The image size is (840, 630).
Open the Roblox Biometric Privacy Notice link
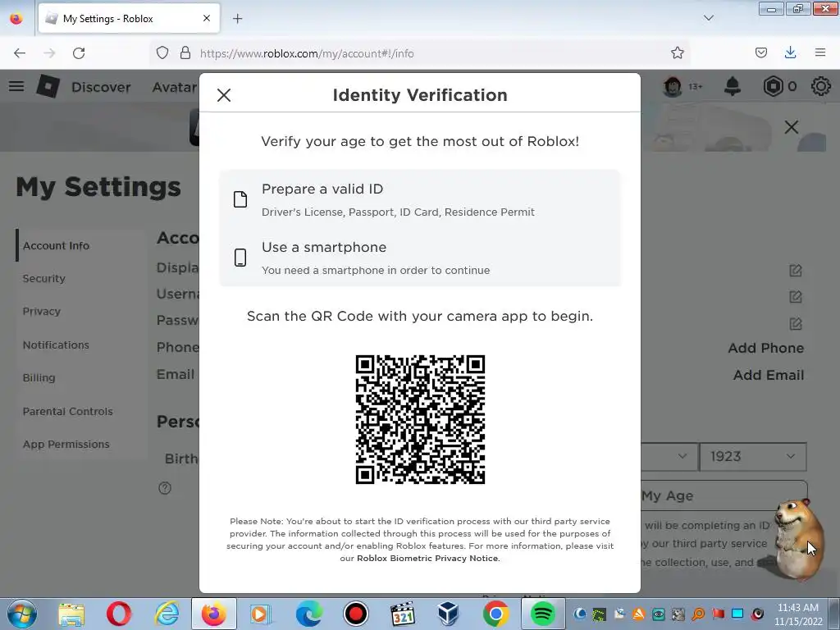click(x=427, y=558)
